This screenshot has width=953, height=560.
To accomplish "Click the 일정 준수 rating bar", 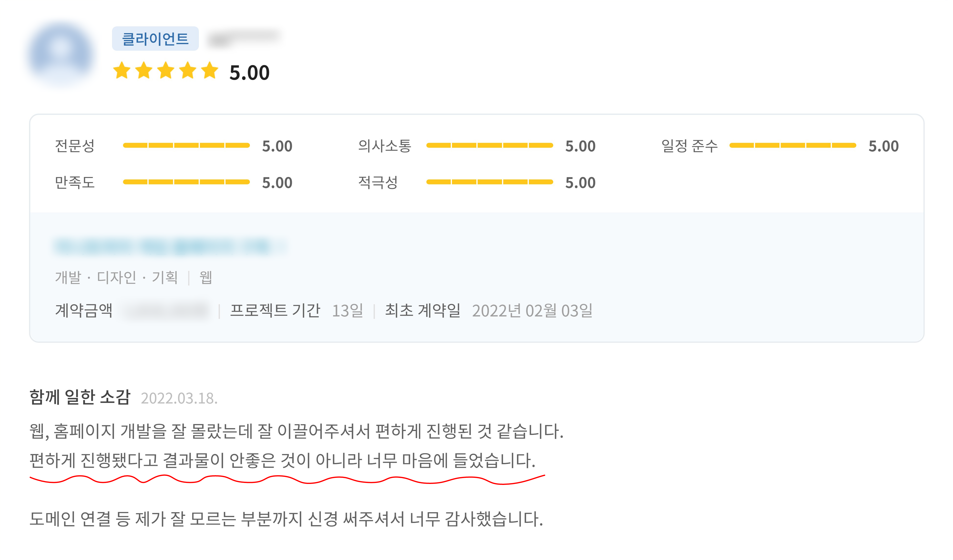I will (792, 146).
